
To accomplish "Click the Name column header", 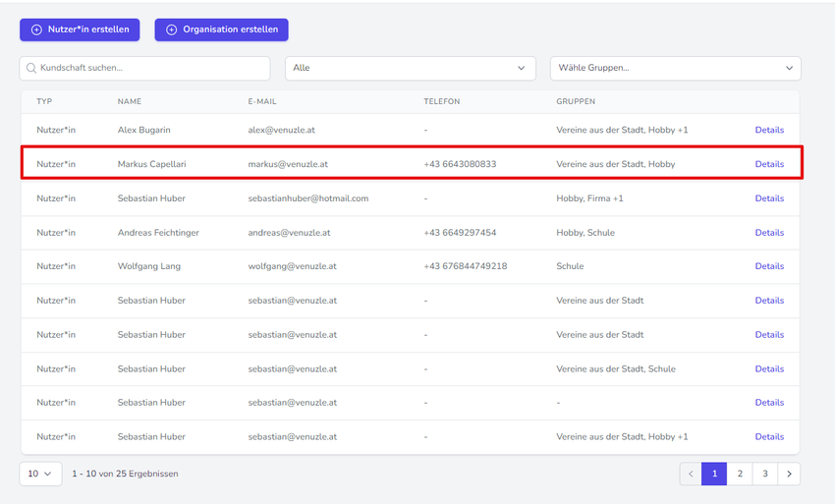I will 130,101.
